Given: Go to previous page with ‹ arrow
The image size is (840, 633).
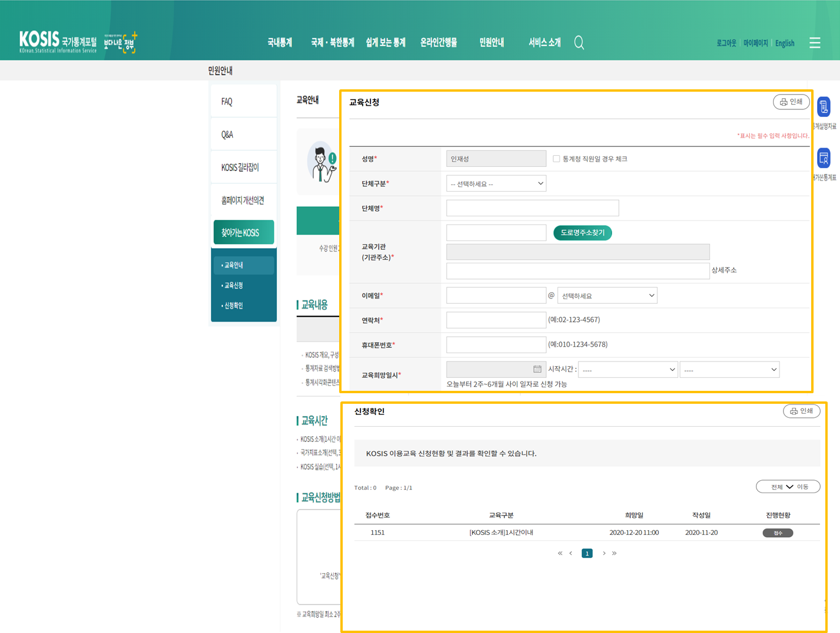Looking at the screenshot, I should 571,553.
